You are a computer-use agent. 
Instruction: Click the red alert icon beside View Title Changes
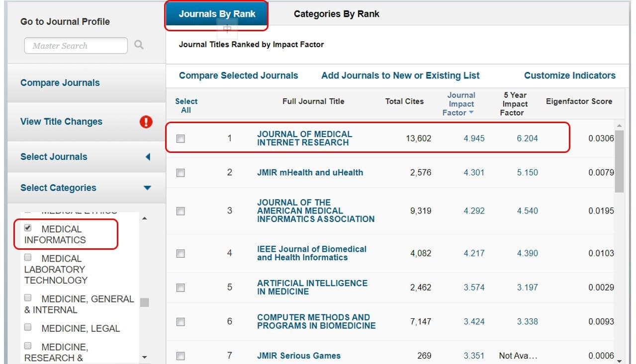(146, 122)
